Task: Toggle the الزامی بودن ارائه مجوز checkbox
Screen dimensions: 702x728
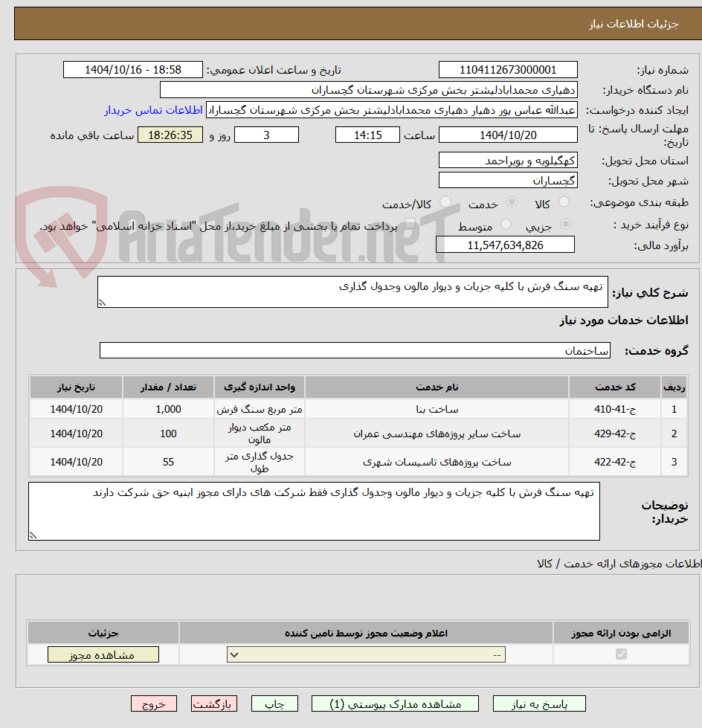Action: (x=621, y=654)
